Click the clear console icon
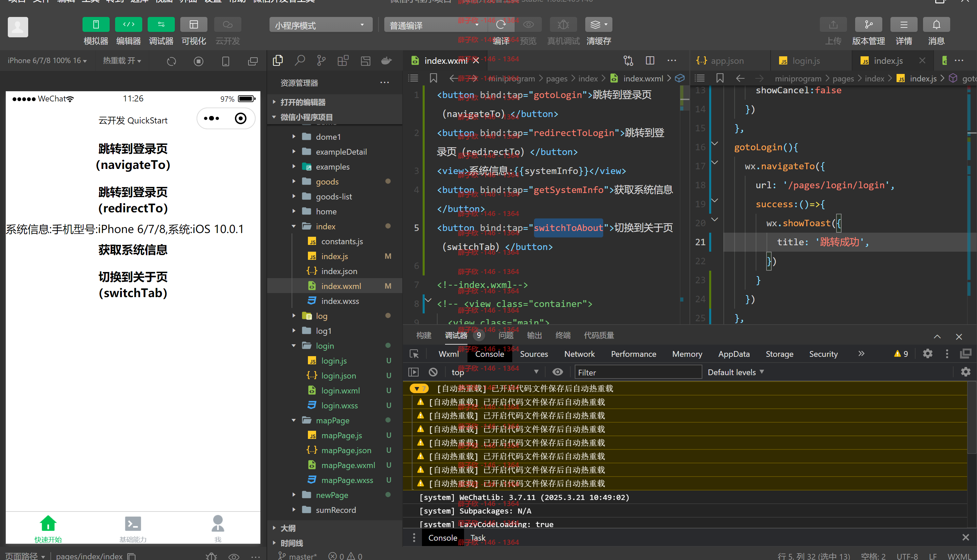The width and height of the screenshot is (977, 560). [x=433, y=372]
